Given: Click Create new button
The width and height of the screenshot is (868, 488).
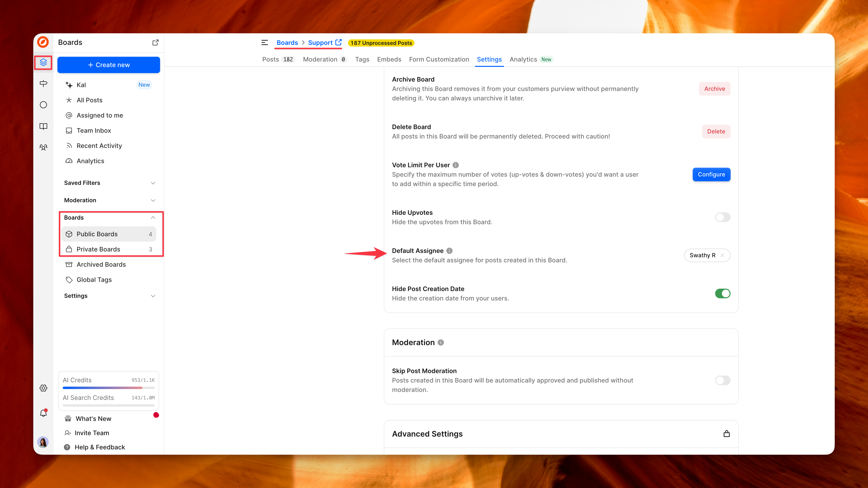Looking at the screenshot, I should [108, 65].
